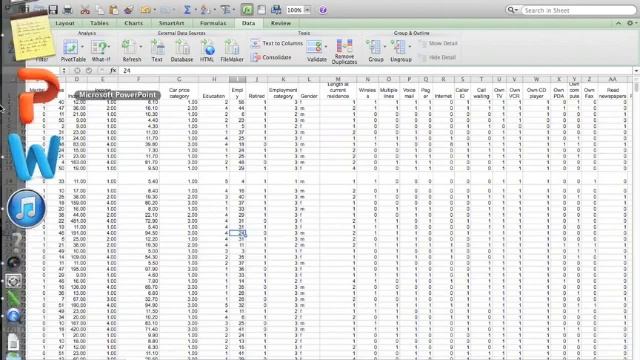Click the AutoSum sigma icon
Viewport: 640px width, 360px height.
click(187, 9)
